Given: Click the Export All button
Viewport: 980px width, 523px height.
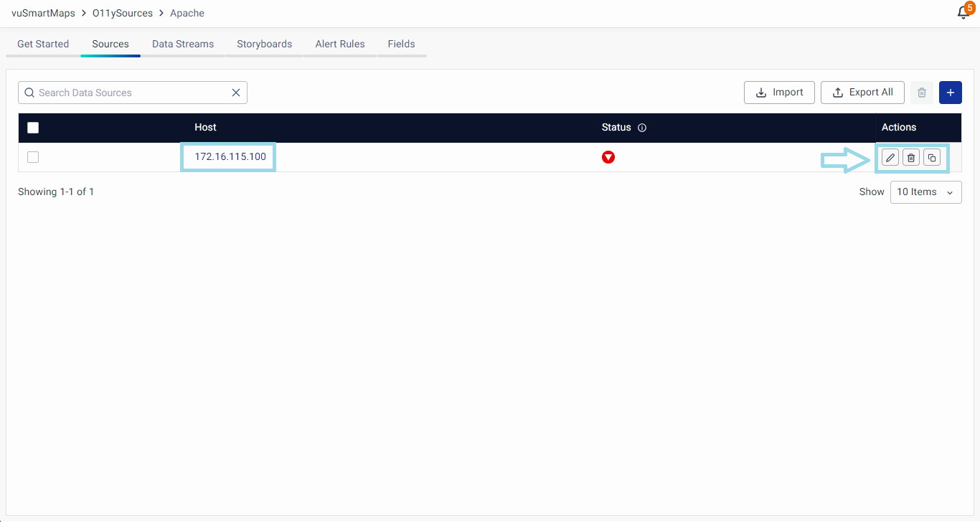Looking at the screenshot, I should (x=862, y=93).
